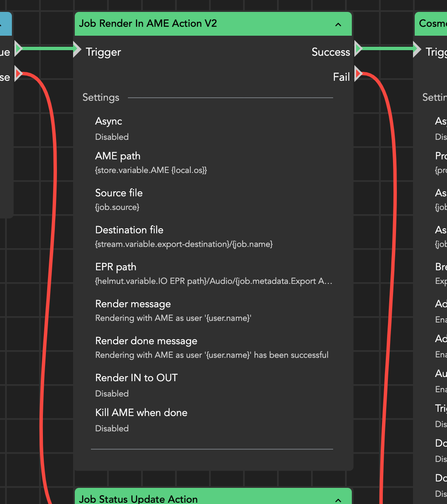Viewport: 447px width, 504px height.
Task: Edit the Render done message text
Action: (x=212, y=355)
